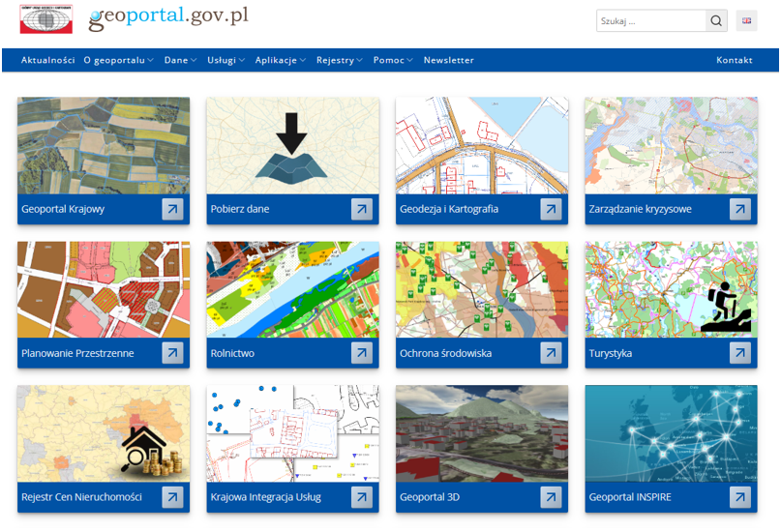Expand the Dane dropdown menu
Image resolution: width=781 pixels, height=532 pixels.
coord(180,60)
